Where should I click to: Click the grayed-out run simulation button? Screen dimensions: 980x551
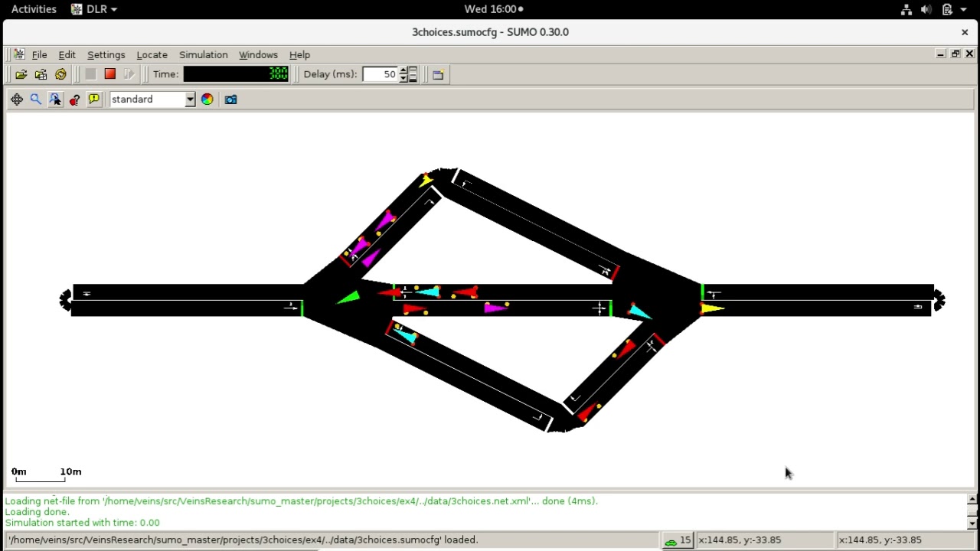[90, 74]
